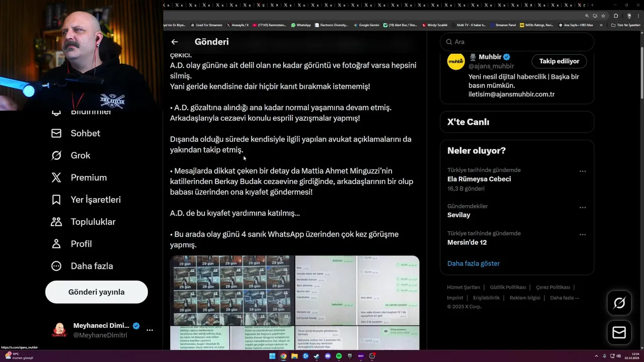Open Imprint footer link
Viewport: 644px width, 362px height.
point(455,298)
